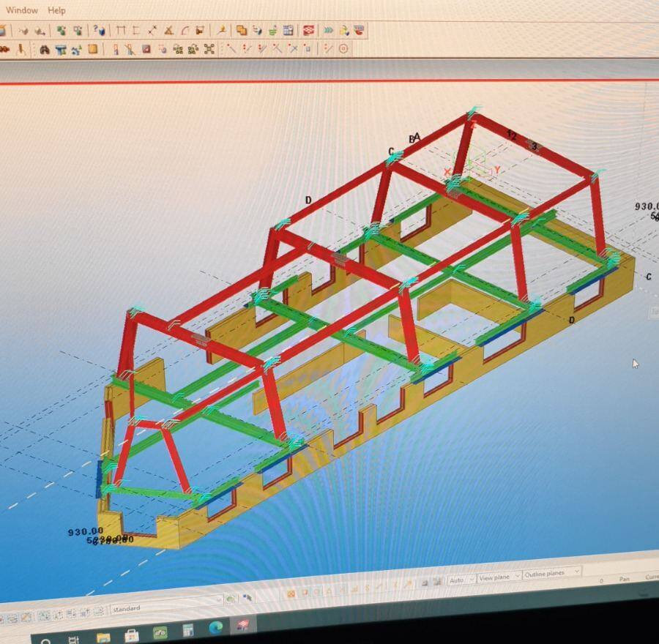The height and width of the screenshot is (644, 659).
Task: Click the undo arrow toolbar icon
Action: pos(23,31)
